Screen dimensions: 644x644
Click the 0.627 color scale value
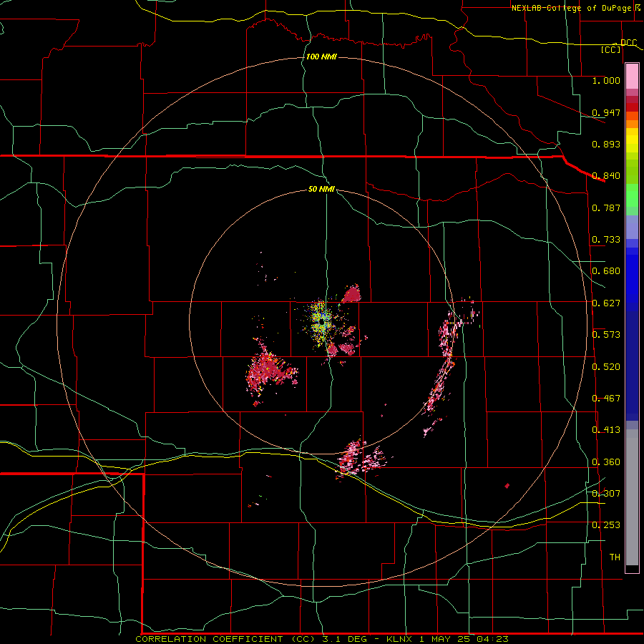606,303
